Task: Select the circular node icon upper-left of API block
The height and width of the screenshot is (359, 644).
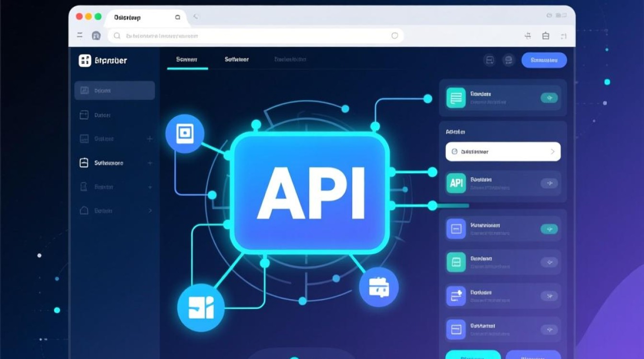Action: (185, 134)
